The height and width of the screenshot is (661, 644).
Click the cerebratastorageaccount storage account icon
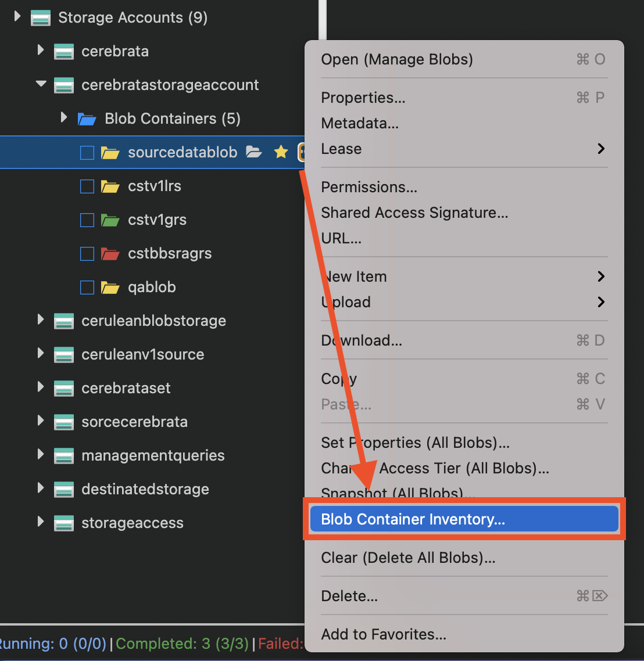pos(64,85)
